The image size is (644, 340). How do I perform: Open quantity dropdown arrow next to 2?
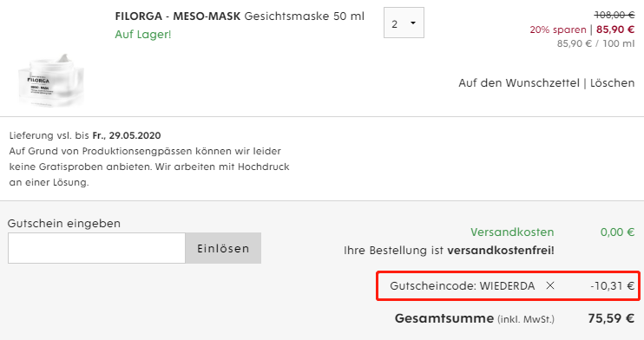tap(413, 23)
